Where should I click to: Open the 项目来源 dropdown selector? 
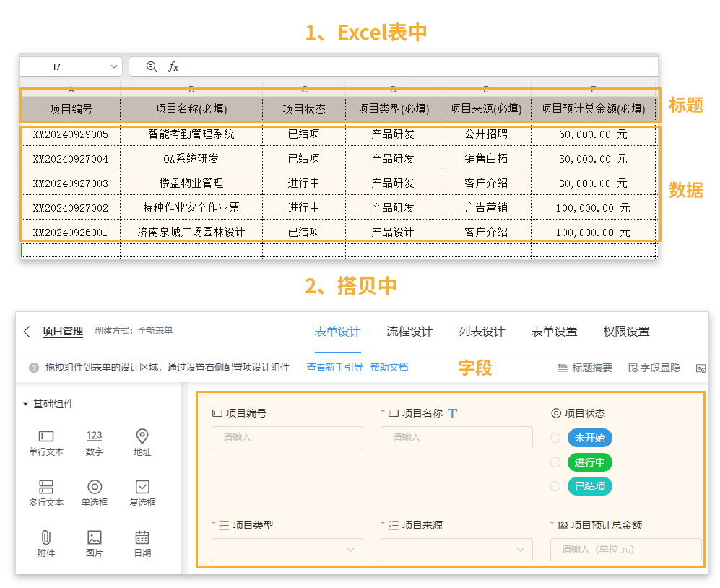tap(456, 550)
